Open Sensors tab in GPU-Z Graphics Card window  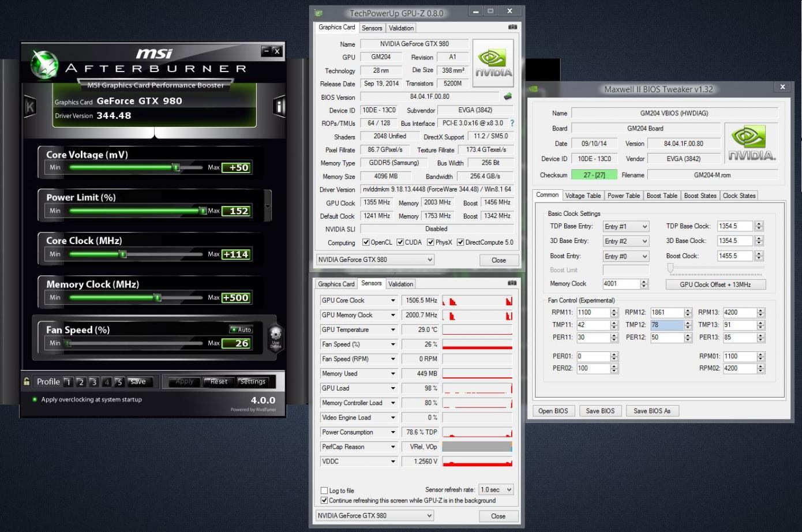coord(372,28)
